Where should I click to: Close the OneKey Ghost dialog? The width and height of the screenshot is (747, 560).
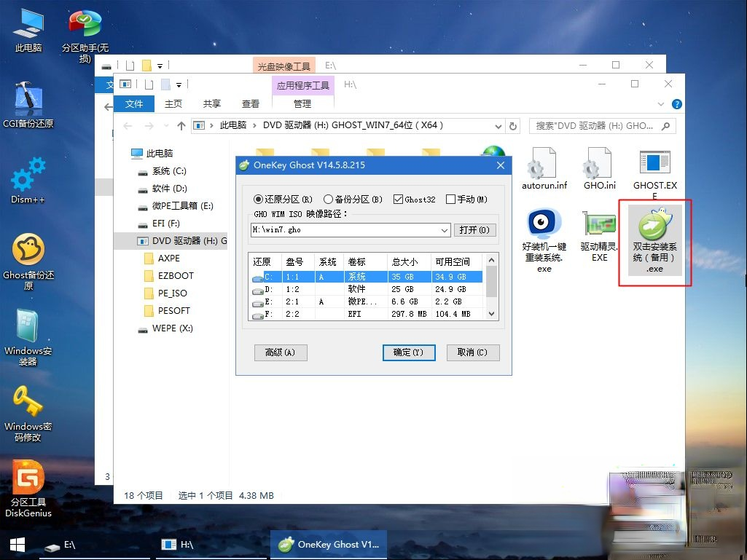tap(500, 165)
